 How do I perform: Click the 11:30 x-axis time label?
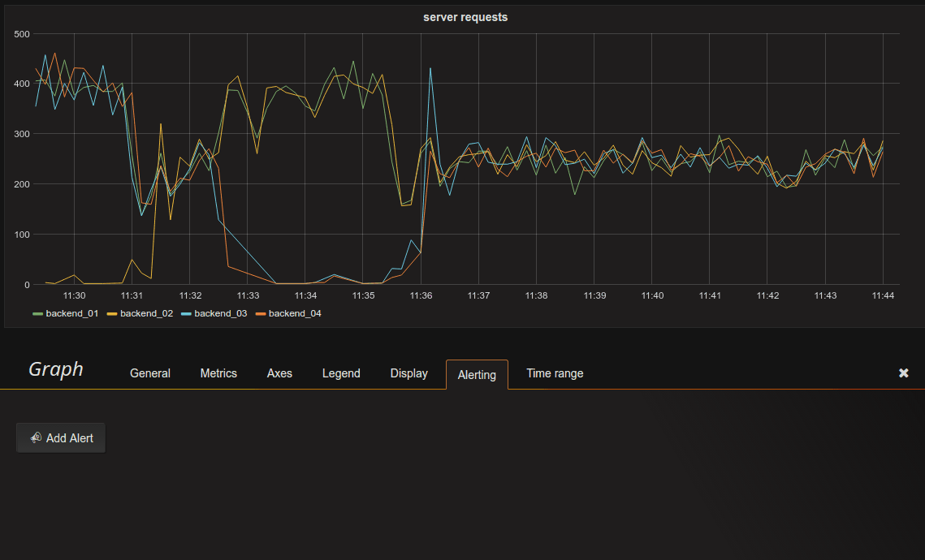point(75,295)
